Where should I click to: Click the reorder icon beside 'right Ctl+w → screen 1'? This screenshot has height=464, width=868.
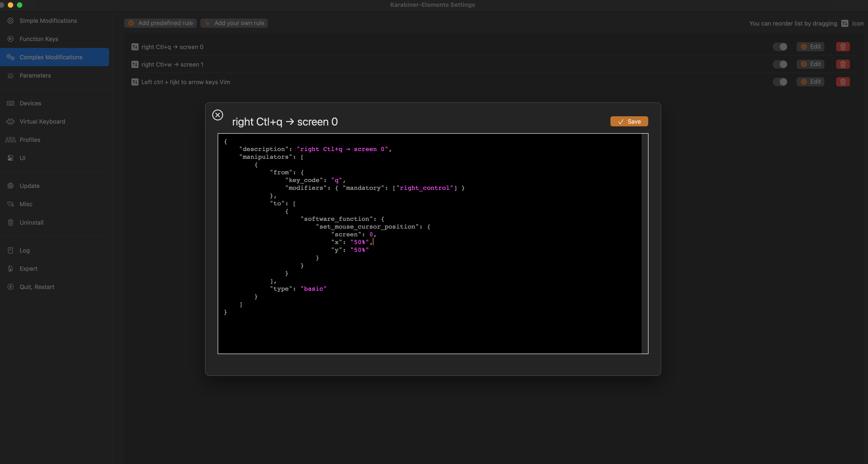coord(135,64)
